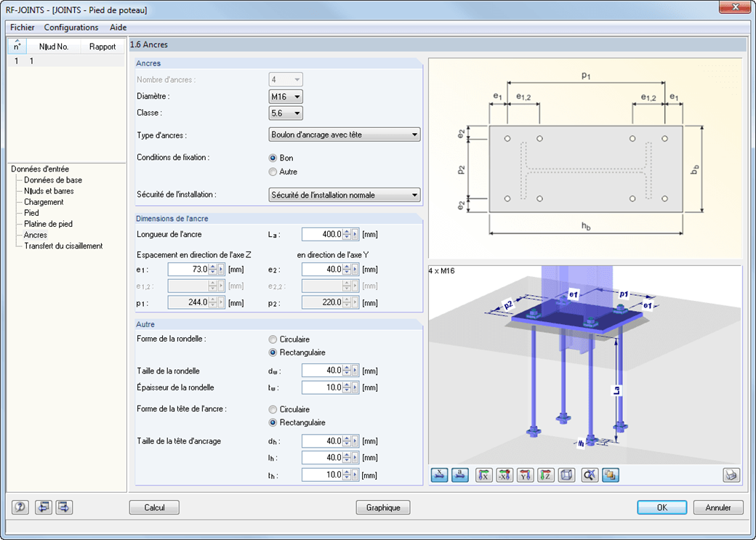Viewport: 756px width, 540px height.
Task: Open the Diamètre M16 dropdown
Action: [x=286, y=97]
